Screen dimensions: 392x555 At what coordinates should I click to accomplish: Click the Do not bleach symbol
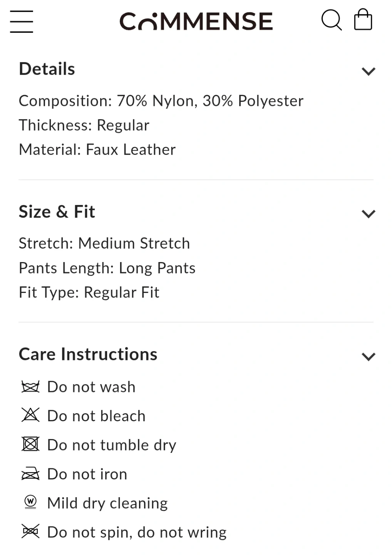[30, 415]
